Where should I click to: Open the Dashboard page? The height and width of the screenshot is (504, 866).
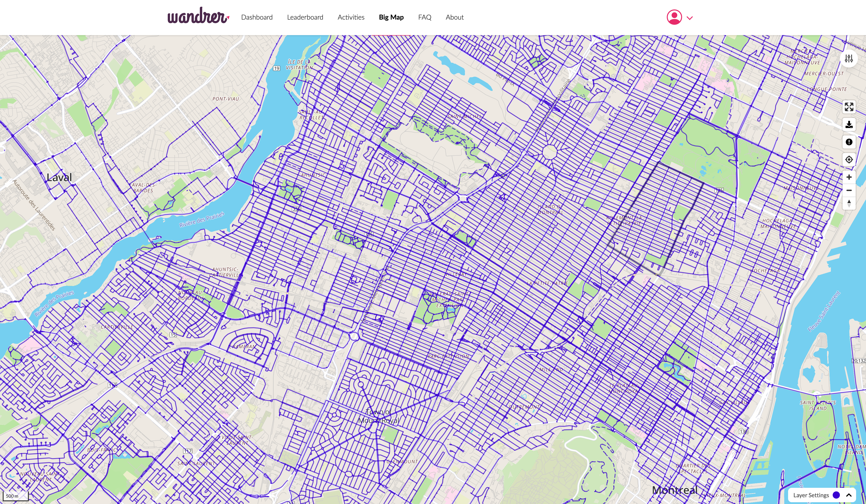coord(257,17)
